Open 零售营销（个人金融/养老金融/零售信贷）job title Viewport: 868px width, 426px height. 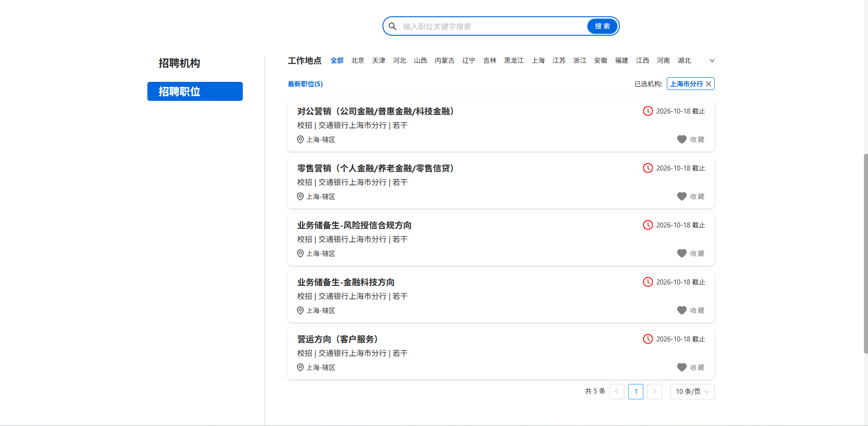[376, 168]
